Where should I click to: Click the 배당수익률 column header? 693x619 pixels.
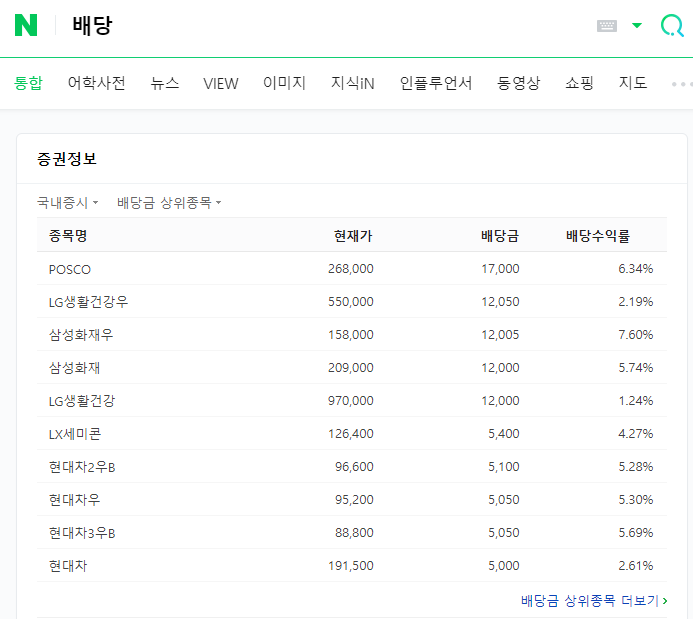(x=598, y=235)
